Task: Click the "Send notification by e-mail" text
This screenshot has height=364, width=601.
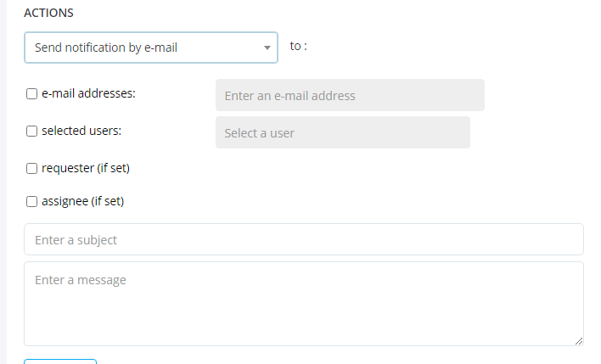Action: pos(106,48)
